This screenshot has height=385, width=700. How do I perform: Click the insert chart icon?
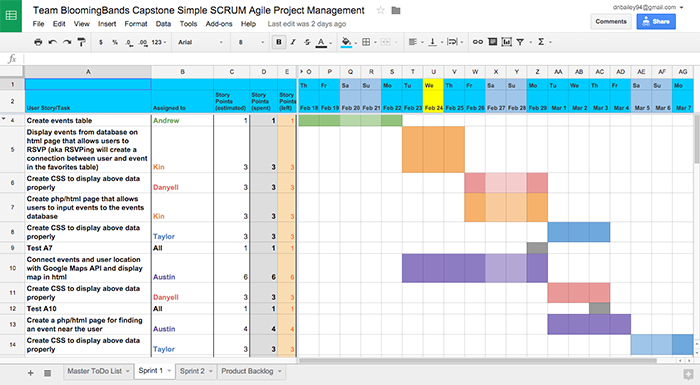coord(507,42)
